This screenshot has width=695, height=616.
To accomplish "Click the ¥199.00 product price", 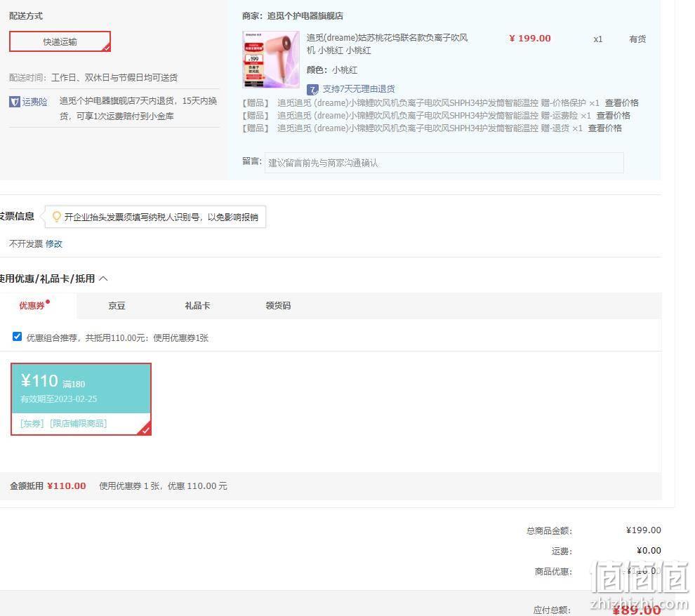I will coord(529,39).
